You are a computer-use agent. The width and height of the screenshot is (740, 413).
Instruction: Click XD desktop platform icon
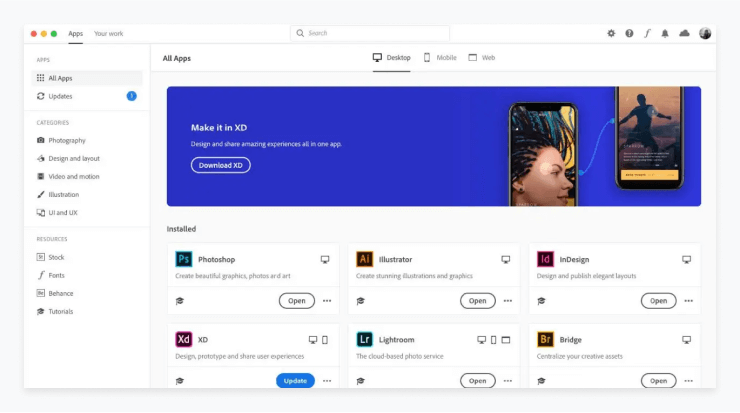tap(312, 340)
